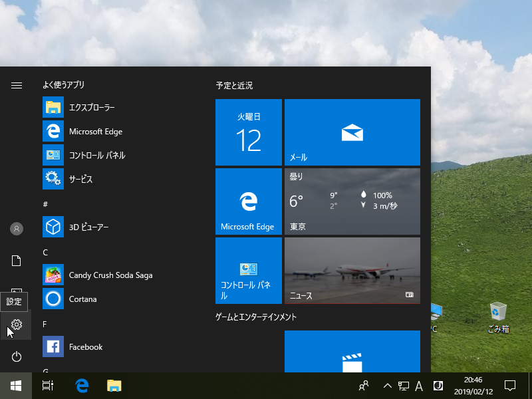Click the Power icon in Start sidebar
The image size is (532, 399).
click(x=16, y=356)
